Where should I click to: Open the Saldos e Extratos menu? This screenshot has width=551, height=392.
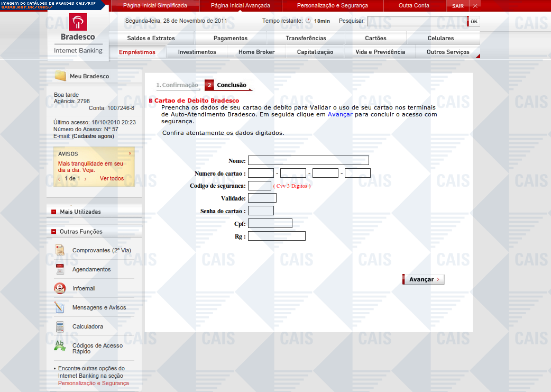pos(151,38)
